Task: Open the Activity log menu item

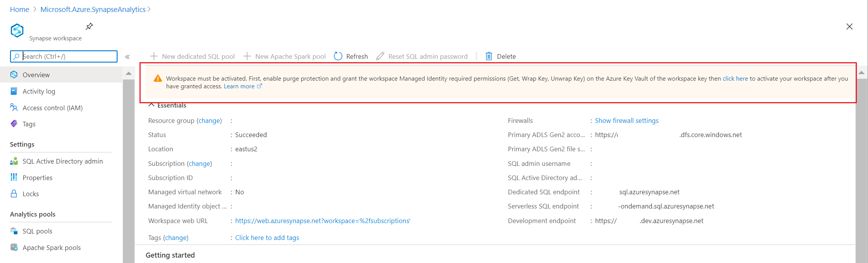Action: (39, 91)
